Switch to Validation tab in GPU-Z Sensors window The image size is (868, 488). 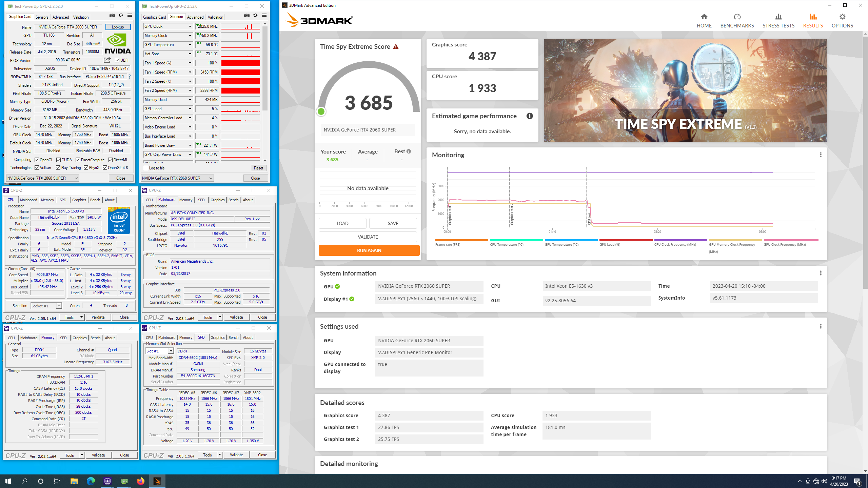(x=215, y=17)
